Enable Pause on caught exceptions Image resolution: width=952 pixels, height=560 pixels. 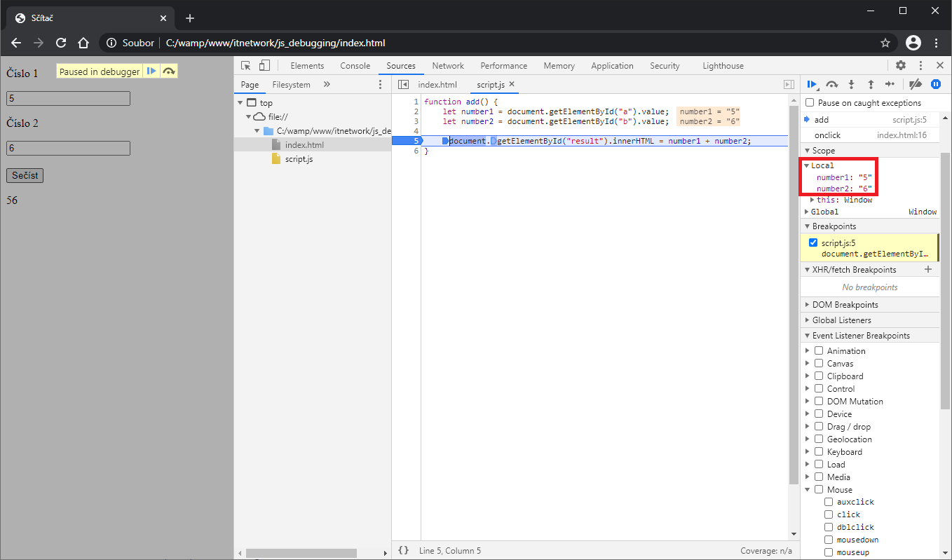point(810,103)
